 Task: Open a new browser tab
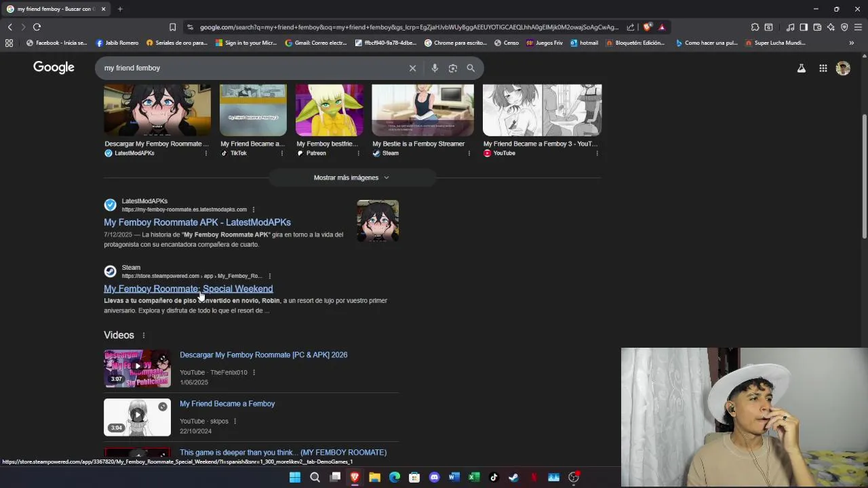click(x=120, y=9)
